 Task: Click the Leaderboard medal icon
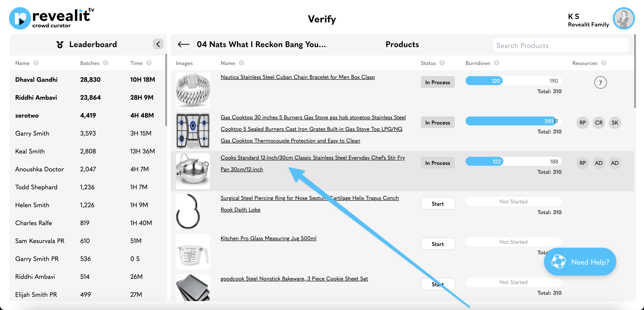pyautogui.click(x=60, y=45)
